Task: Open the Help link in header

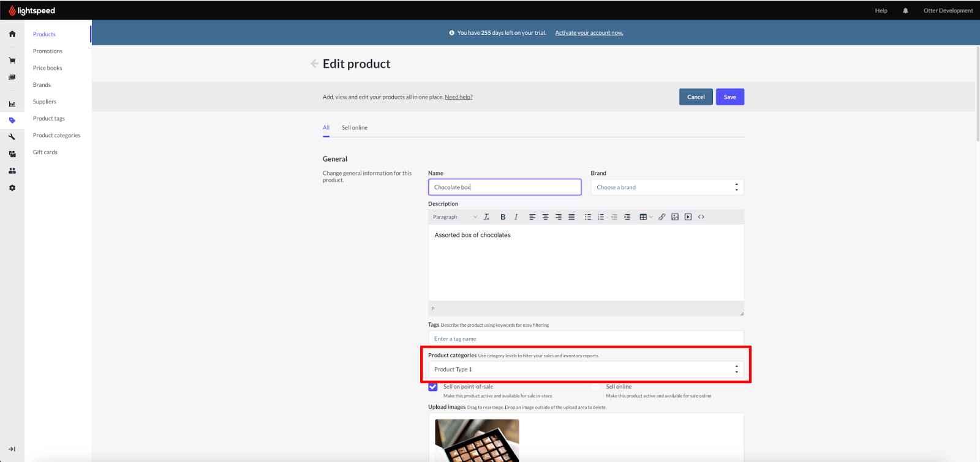Action: tap(881, 10)
